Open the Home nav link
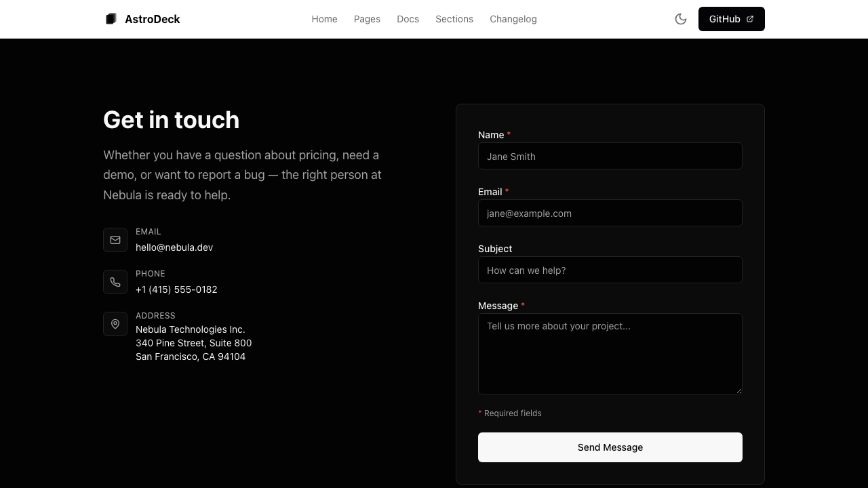 (x=324, y=19)
